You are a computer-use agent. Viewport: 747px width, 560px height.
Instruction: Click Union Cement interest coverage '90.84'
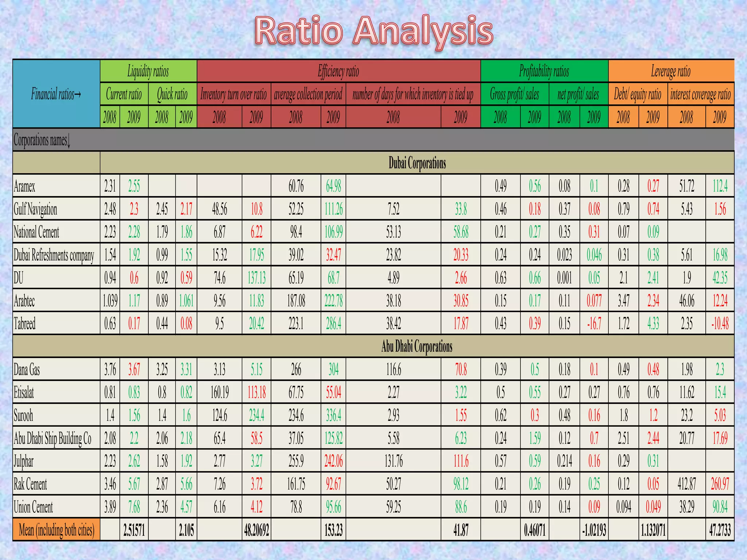click(720, 507)
